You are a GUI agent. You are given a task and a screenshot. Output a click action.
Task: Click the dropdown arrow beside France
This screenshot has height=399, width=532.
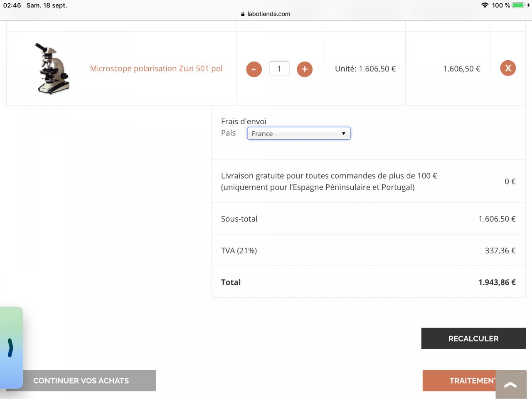pyautogui.click(x=343, y=133)
